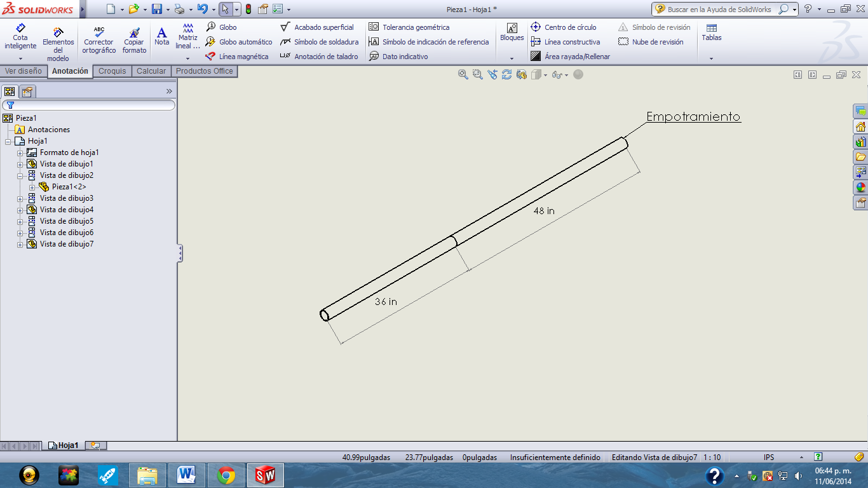This screenshot has height=488, width=868.
Task: Select Vista de dibujo4 in tree
Action: pos(67,210)
